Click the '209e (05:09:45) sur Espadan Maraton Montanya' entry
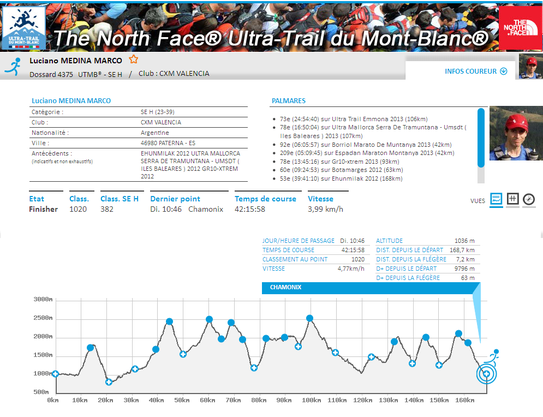Viewport: 543px width, 417px height. [367, 153]
